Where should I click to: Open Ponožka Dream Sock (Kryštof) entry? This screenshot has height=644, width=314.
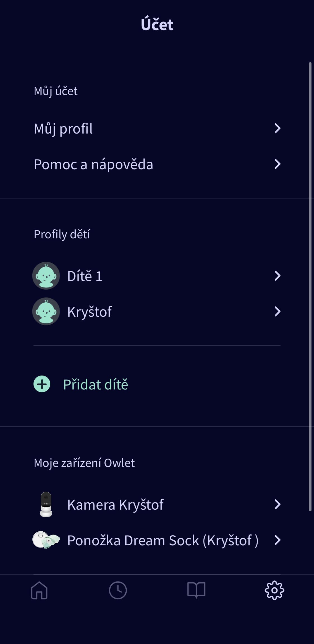click(162, 540)
